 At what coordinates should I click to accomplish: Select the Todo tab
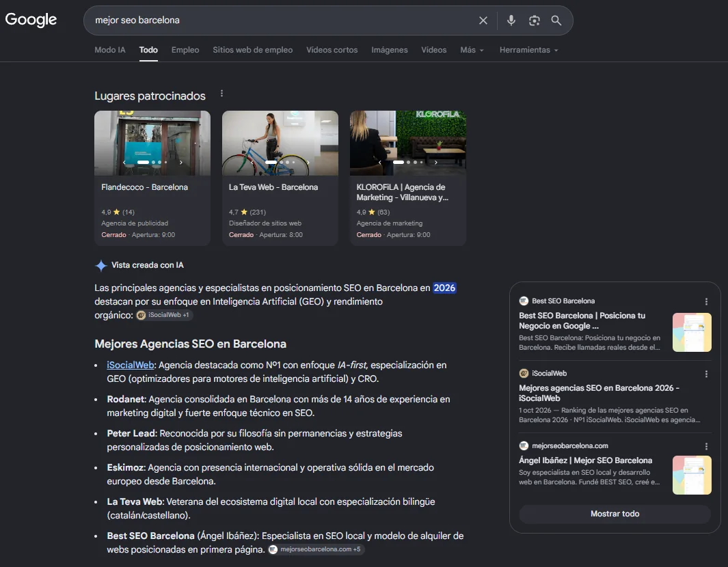pyautogui.click(x=148, y=50)
